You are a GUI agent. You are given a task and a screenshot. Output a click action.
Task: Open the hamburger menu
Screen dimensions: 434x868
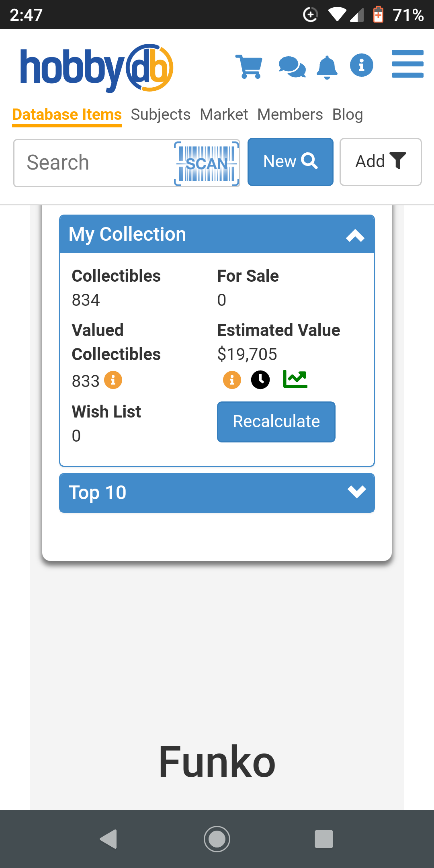(407, 64)
